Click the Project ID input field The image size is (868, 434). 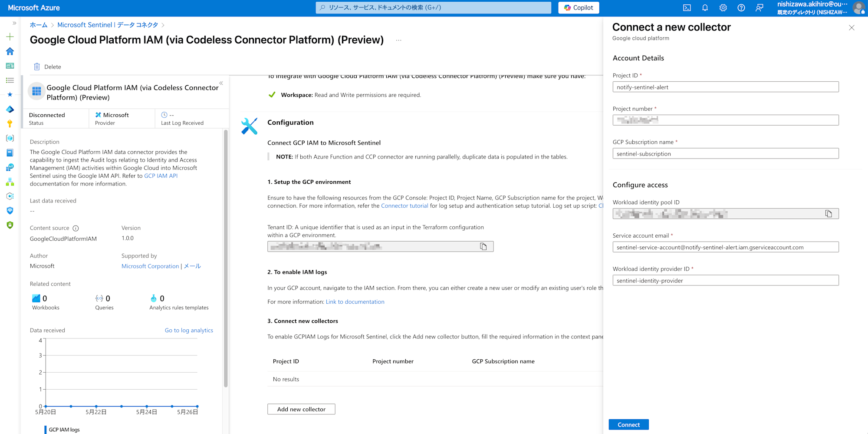click(x=726, y=87)
